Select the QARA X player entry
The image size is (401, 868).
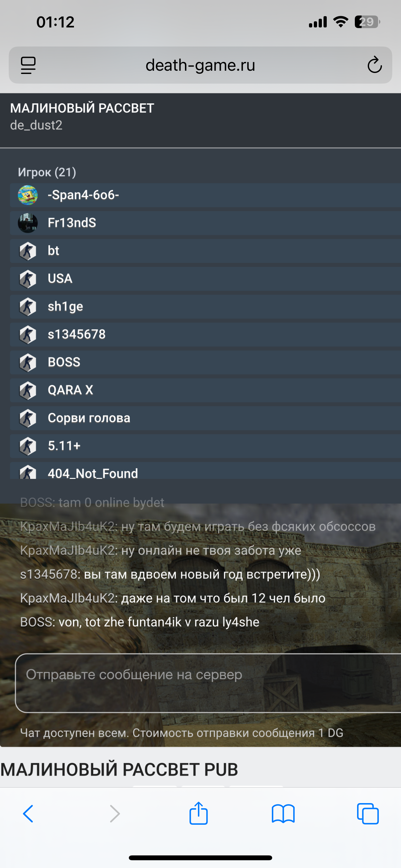click(206, 390)
